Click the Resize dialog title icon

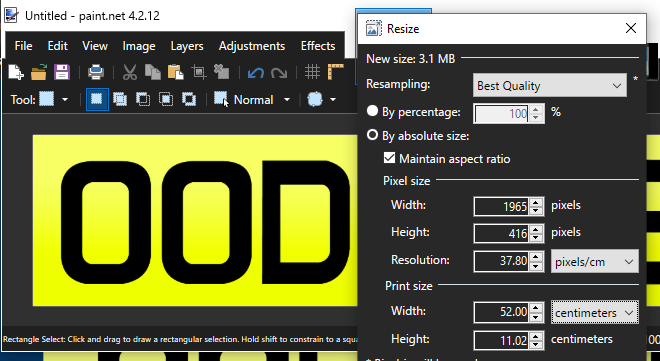click(373, 28)
